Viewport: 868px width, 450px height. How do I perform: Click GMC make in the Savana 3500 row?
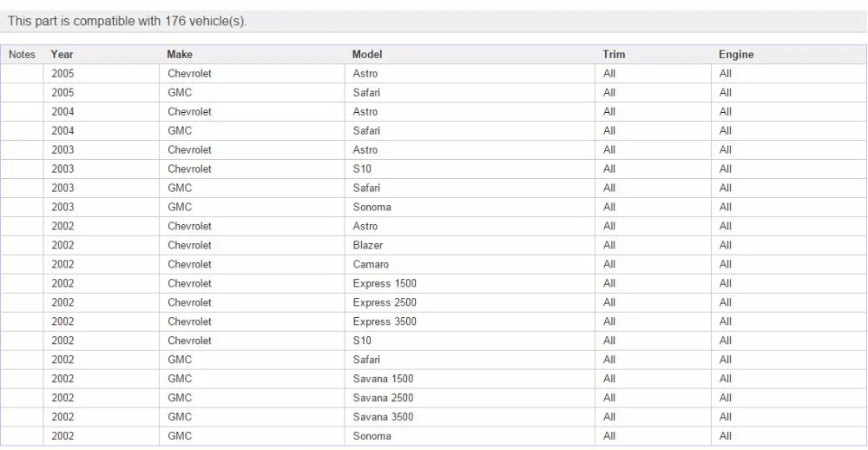[x=180, y=417]
